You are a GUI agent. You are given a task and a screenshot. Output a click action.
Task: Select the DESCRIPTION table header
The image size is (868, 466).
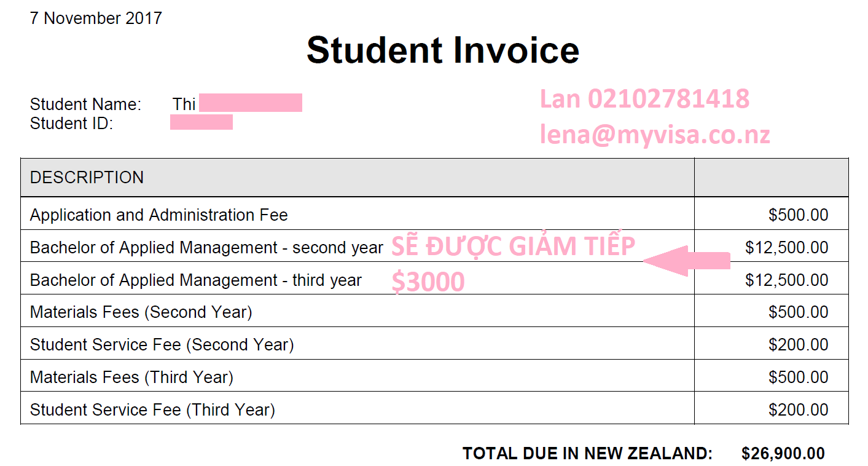coord(87,178)
